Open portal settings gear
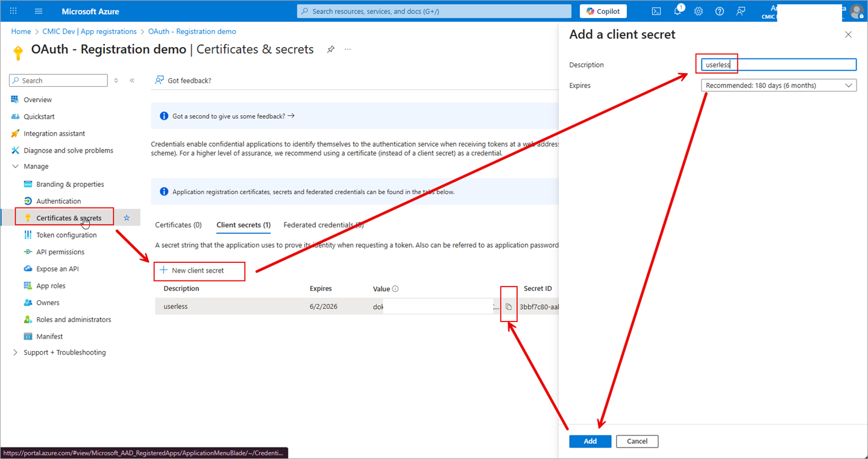 pyautogui.click(x=698, y=11)
